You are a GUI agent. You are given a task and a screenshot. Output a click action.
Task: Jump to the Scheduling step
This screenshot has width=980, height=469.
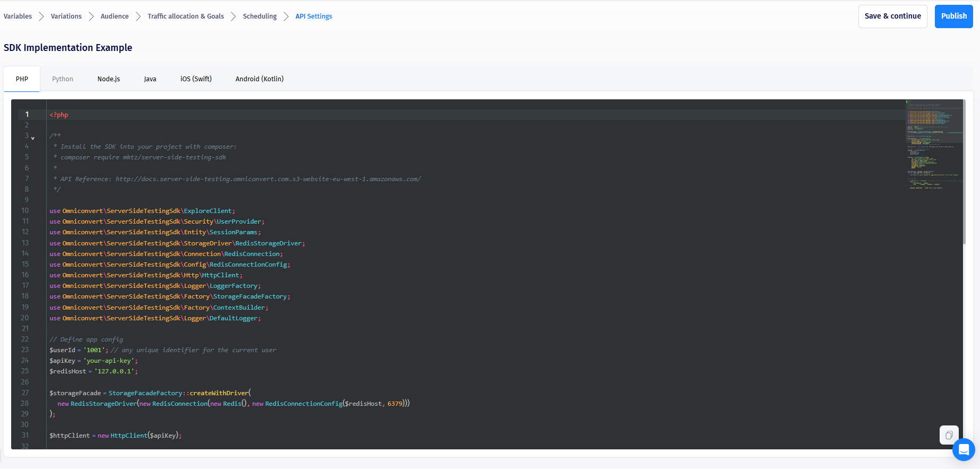pyautogui.click(x=260, y=16)
